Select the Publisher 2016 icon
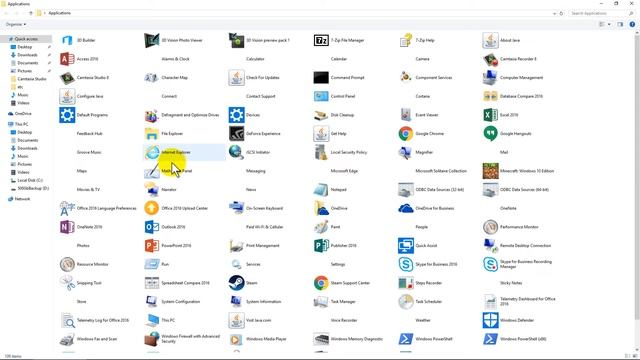Screen dimensions: 640x360 point(321,246)
